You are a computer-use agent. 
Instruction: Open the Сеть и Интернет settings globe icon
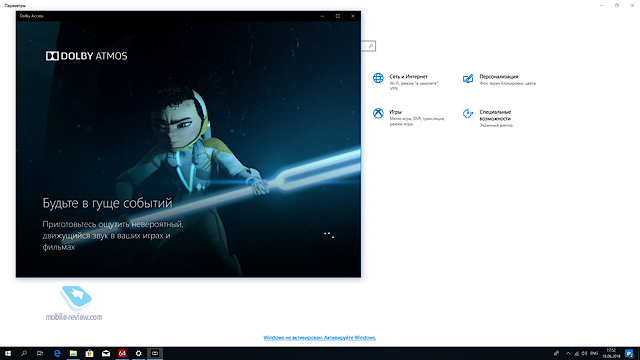click(378, 78)
